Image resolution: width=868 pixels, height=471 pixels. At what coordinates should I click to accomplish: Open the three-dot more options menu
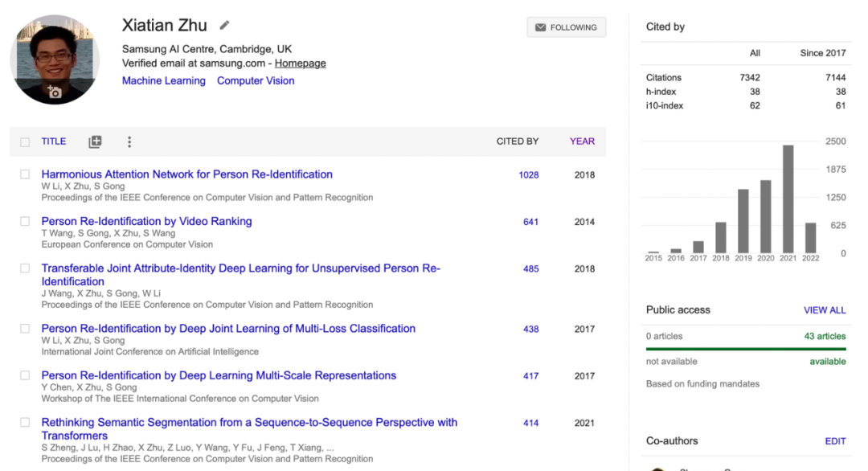129,141
